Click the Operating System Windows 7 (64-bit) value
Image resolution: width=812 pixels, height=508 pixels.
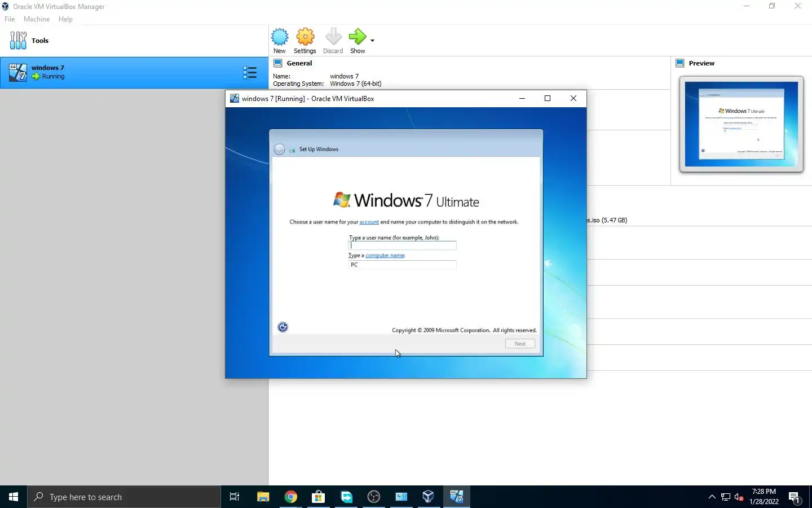[356, 84]
